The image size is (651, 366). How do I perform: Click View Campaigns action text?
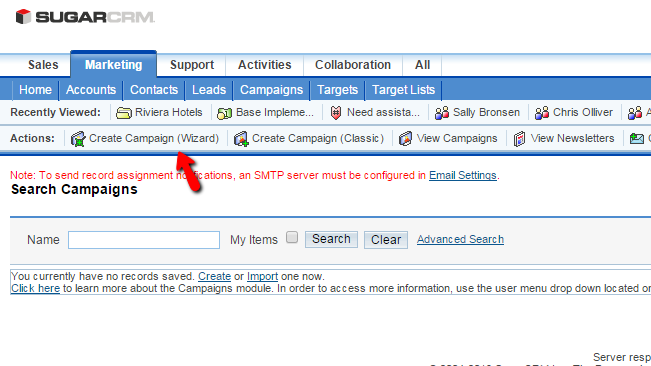coord(457,138)
